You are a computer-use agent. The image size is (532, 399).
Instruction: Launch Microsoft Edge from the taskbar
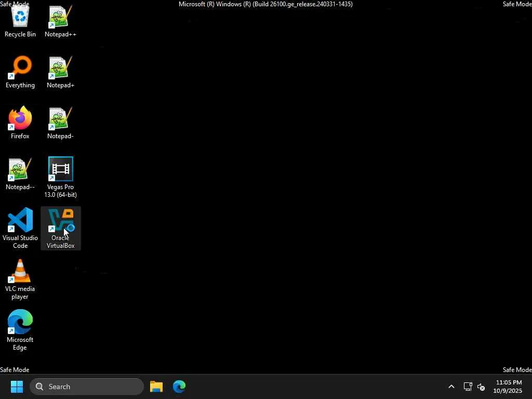(179, 387)
